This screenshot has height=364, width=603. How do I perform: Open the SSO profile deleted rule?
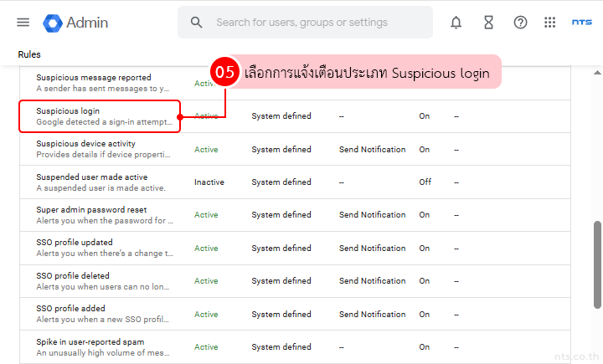pos(73,276)
